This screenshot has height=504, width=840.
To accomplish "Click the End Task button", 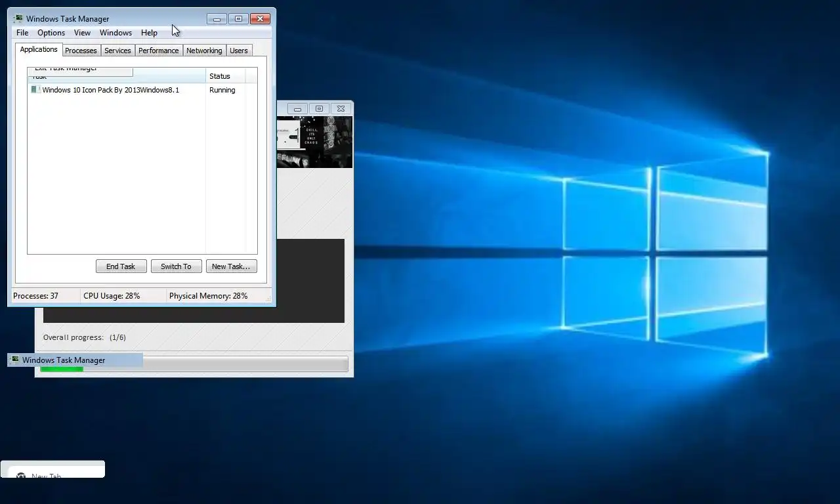I will (121, 266).
